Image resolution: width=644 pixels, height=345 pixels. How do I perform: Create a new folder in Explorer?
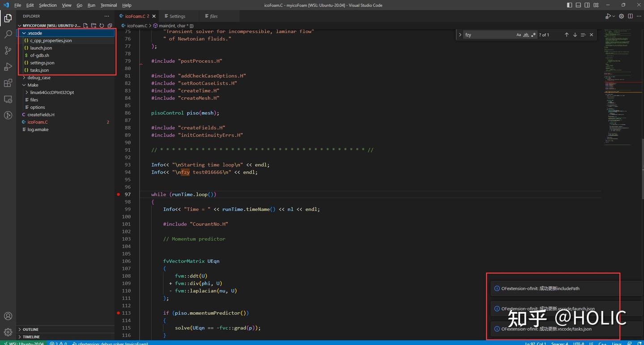pos(94,26)
